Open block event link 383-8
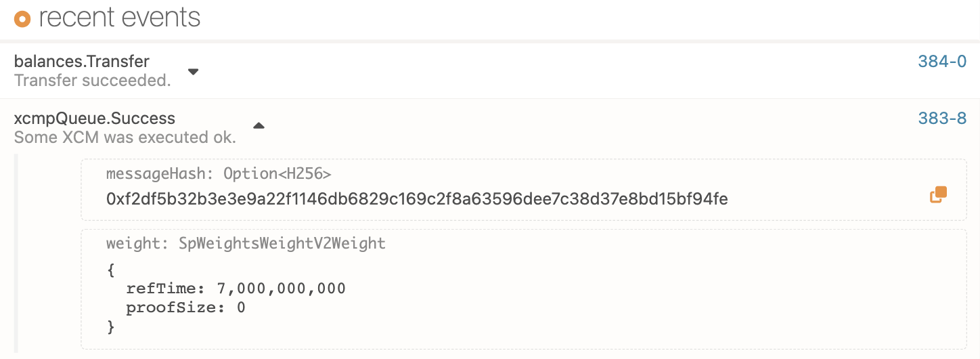 point(942,119)
